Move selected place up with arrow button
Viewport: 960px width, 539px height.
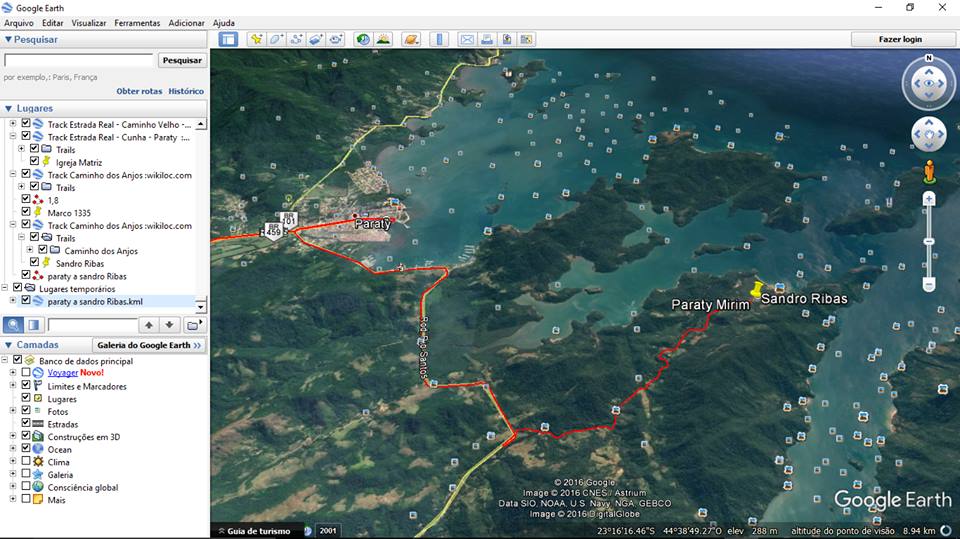point(149,325)
